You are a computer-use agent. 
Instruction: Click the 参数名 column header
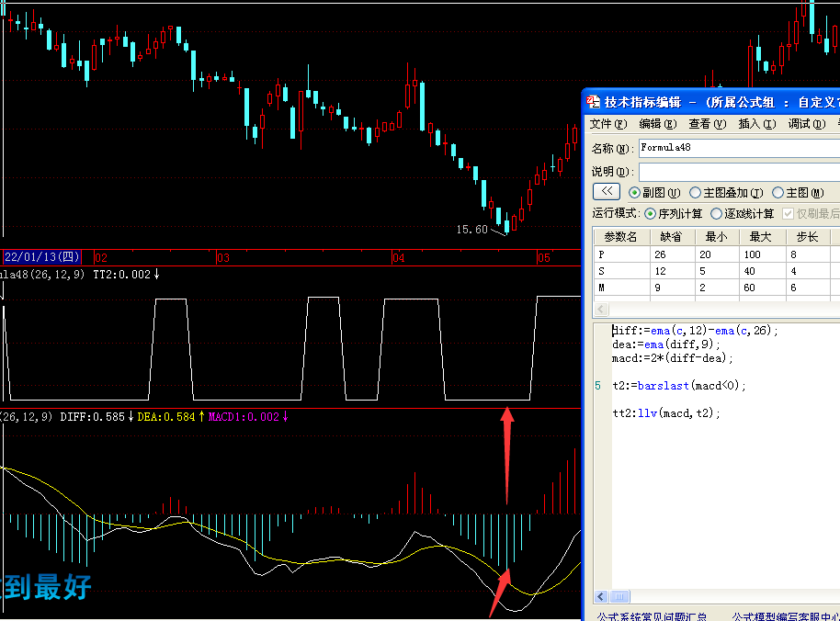pyautogui.click(x=621, y=237)
